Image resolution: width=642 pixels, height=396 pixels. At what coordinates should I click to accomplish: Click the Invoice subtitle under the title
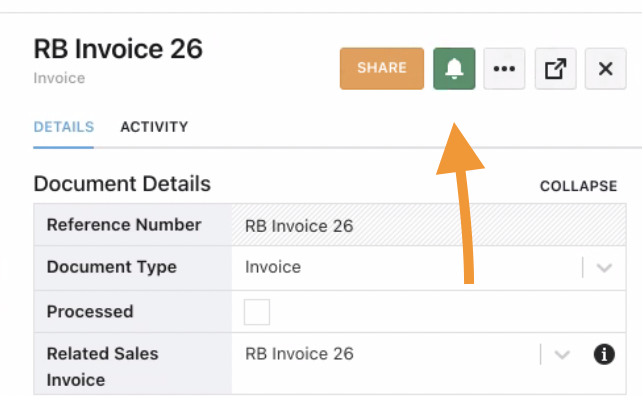pyautogui.click(x=59, y=78)
